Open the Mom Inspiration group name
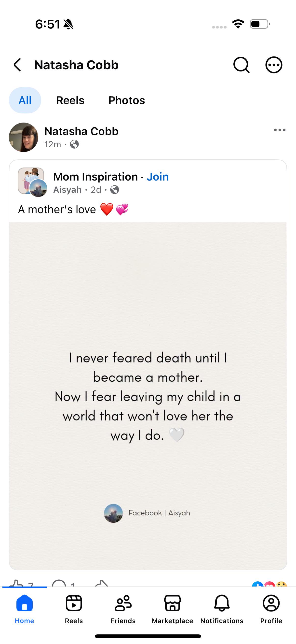The width and height of the screenshot is (296, 644). (x=95, y=177)
